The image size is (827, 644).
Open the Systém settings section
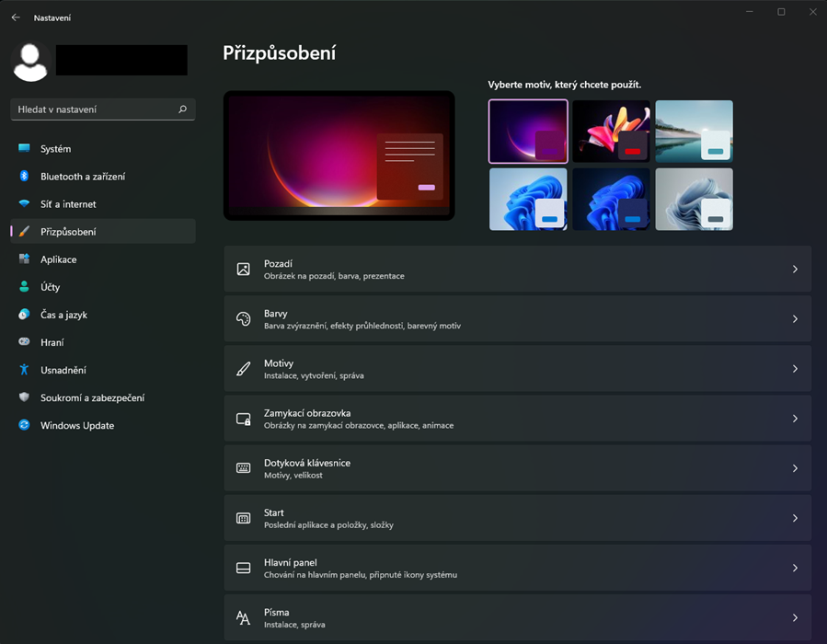(55, 149)
